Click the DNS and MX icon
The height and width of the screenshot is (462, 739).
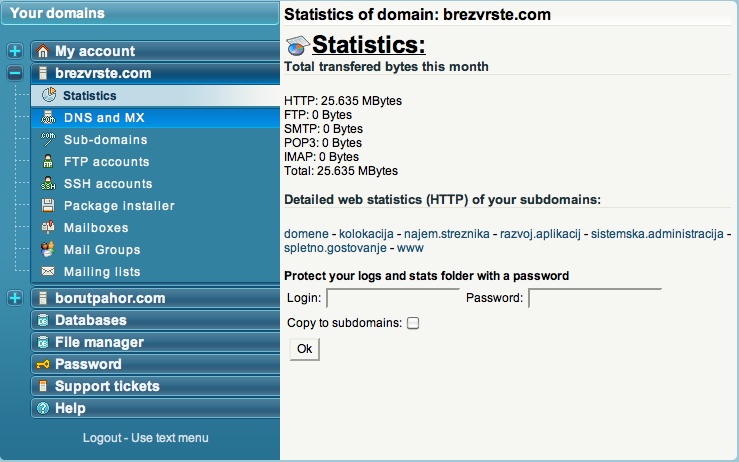coord(47,118)
